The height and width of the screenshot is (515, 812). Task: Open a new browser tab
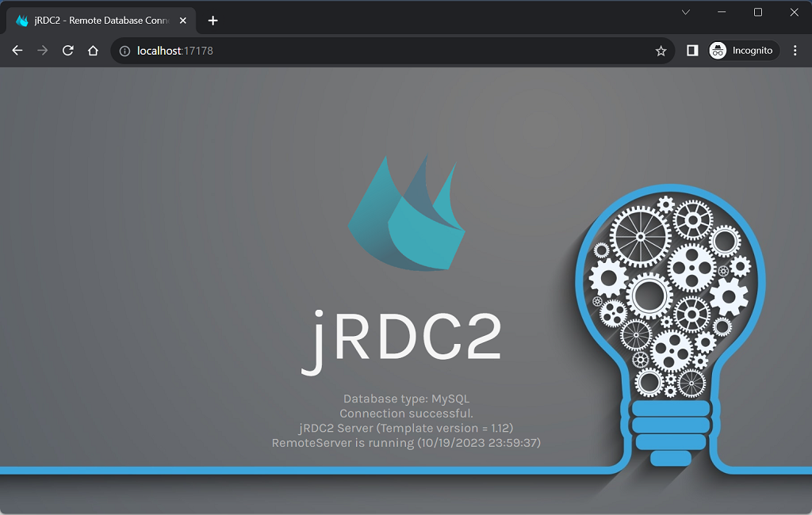[213, 21]
